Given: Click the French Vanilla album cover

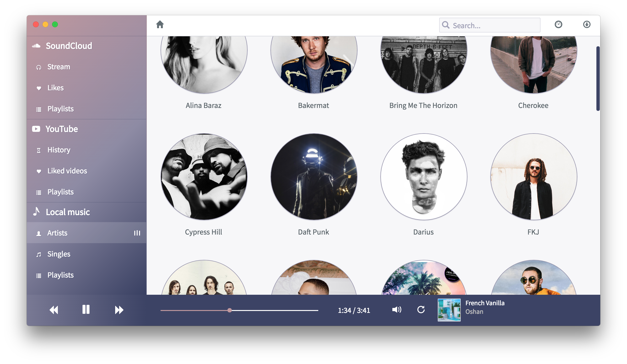Looking at the screenshot, I should point(449,310).
